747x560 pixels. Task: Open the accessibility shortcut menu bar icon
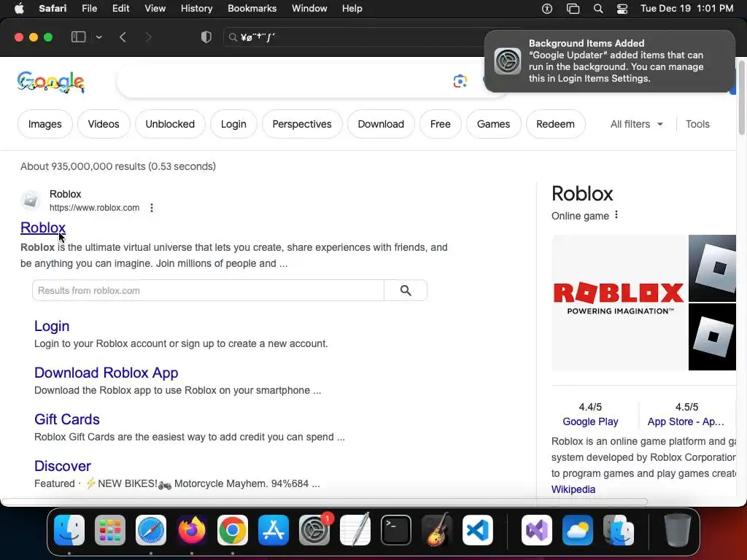[547, 9]
